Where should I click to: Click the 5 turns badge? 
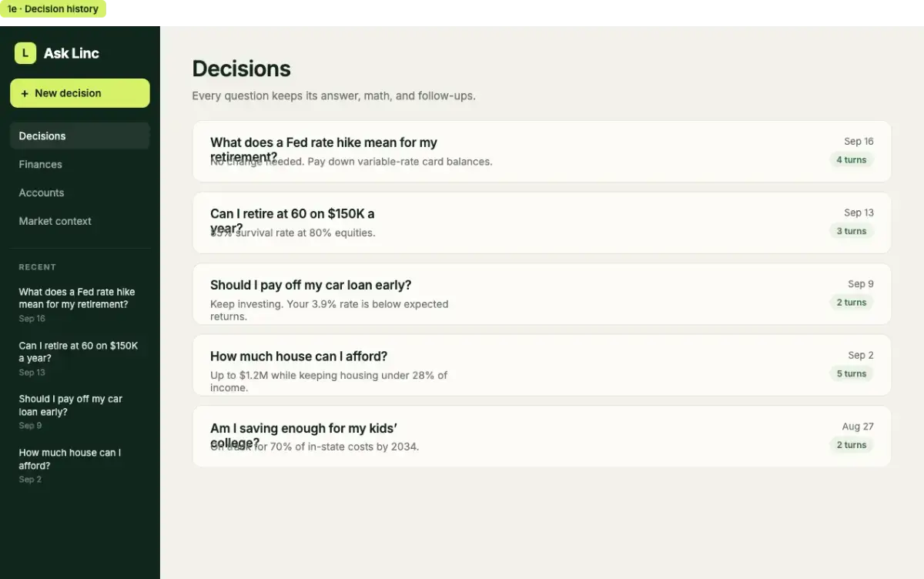pyautogui.click(x=852, y=373)
